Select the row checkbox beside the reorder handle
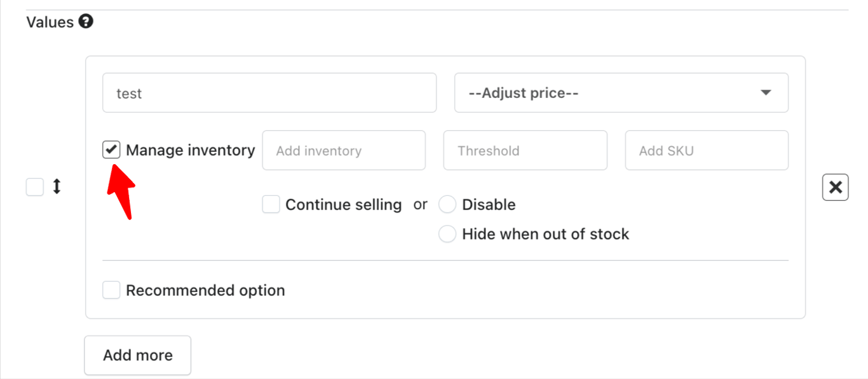Viewport: 868px width, 379px height. point(35,187)
